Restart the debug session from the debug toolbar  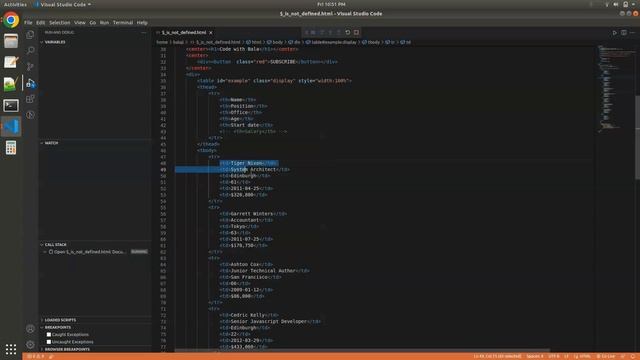click(347, 32)
